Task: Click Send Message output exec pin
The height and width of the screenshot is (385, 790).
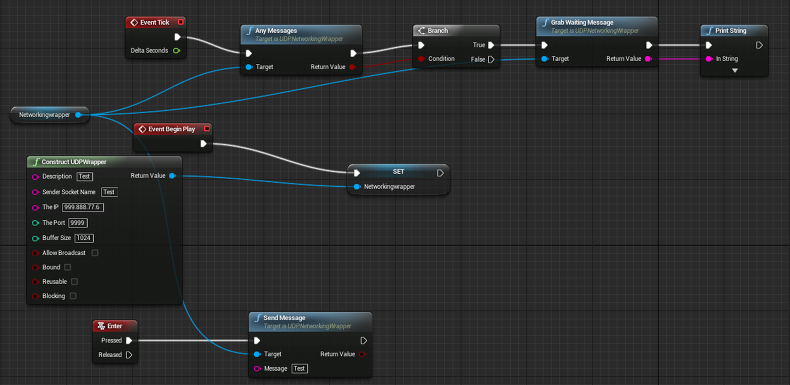Action: pyautogui.click(x=364, y=341)
